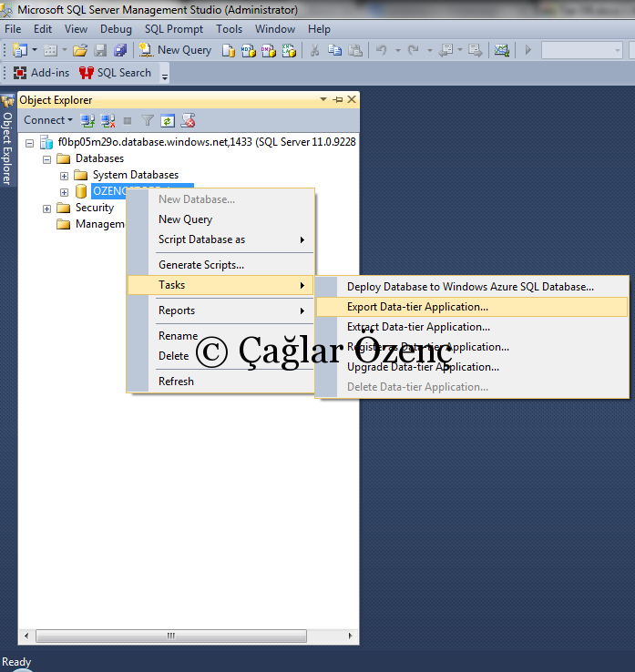Click the Save disk icon
635x672 pixels.
[x=100, y=50]
